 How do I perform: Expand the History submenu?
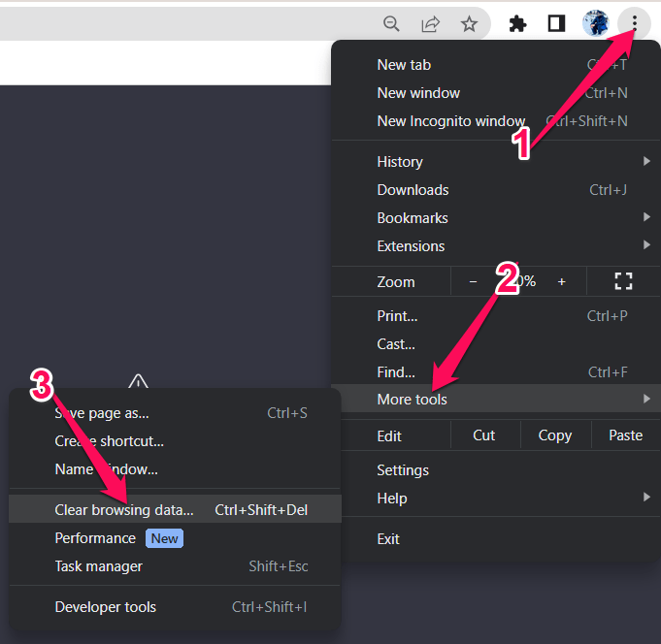point(496,162)
